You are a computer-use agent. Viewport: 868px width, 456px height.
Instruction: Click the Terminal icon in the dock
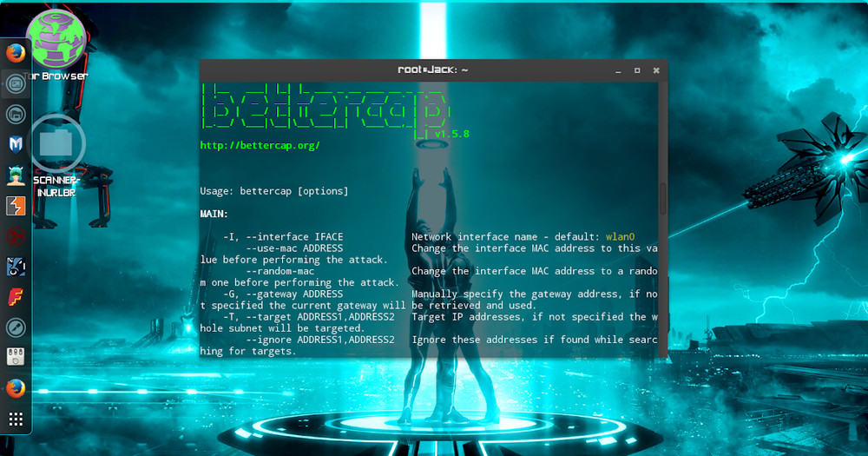pyautogui.click(x=16, y=84)
